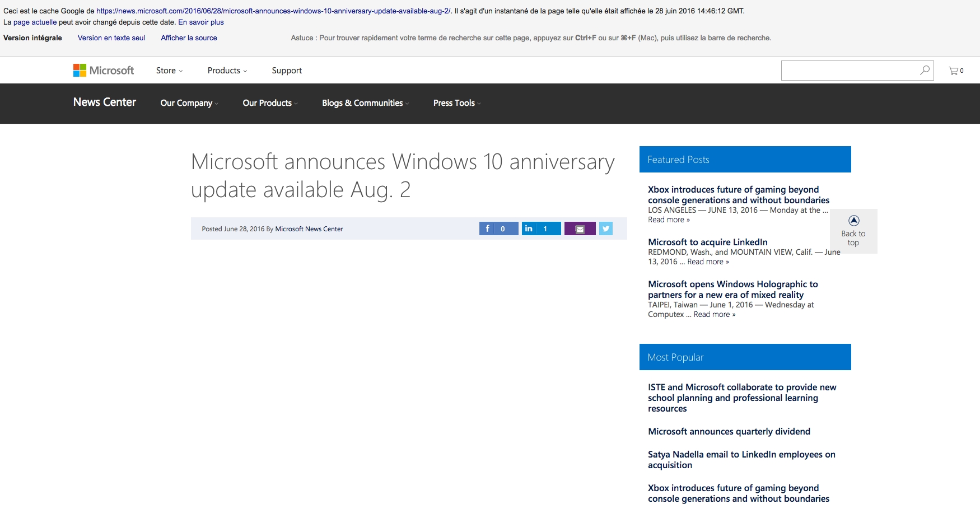Open 'Microsoft to acquire LinkedIn' post
The width and height of the screenshot is (980, 518).
point(708,242)
